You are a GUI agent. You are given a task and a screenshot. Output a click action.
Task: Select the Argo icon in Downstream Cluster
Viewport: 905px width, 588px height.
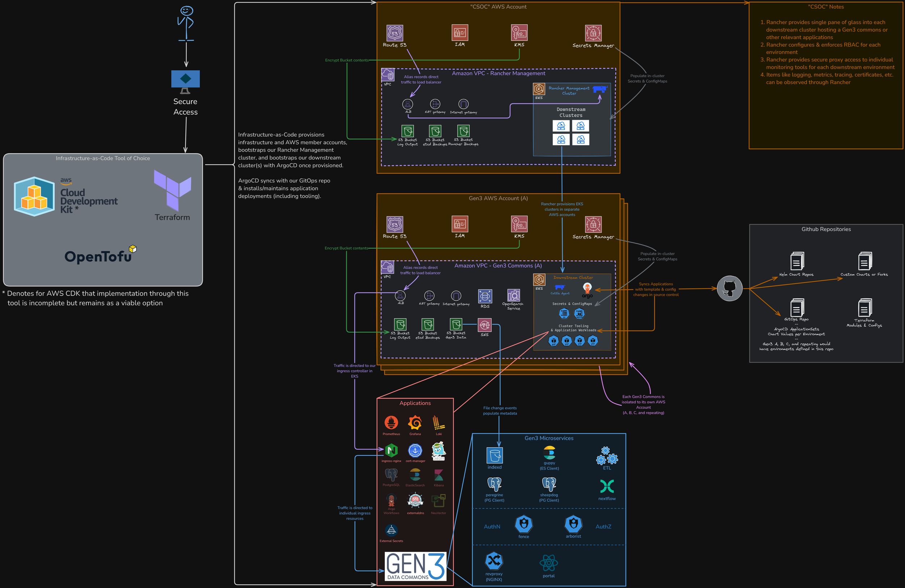click(587, 289)
